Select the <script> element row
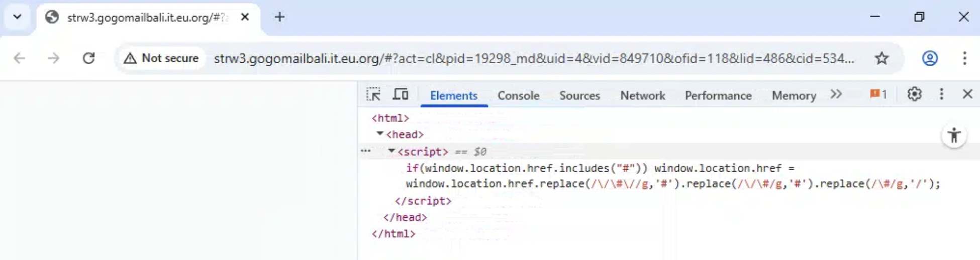 click(668, 152)
